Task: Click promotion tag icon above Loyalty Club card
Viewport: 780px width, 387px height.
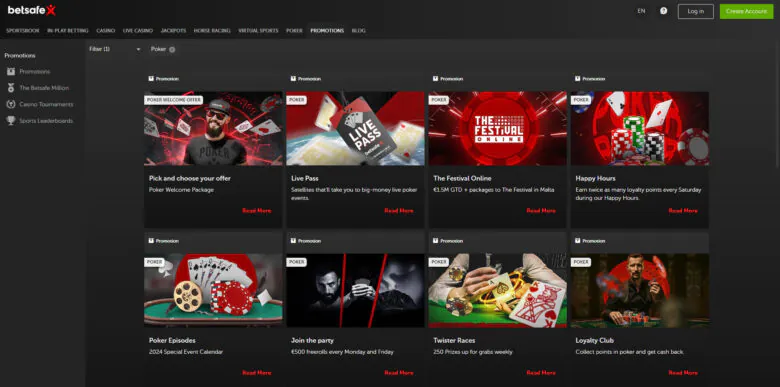Action: (x=578, y=241)
